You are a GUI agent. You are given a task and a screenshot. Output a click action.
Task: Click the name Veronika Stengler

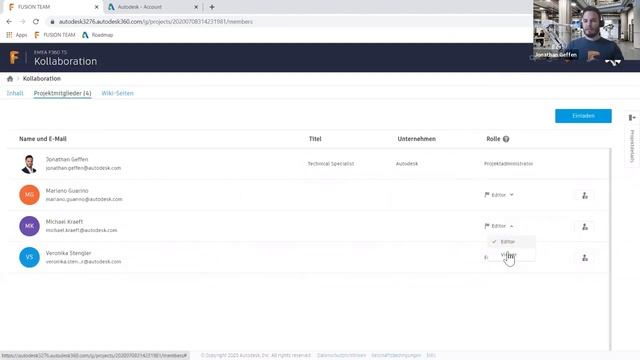69,253
